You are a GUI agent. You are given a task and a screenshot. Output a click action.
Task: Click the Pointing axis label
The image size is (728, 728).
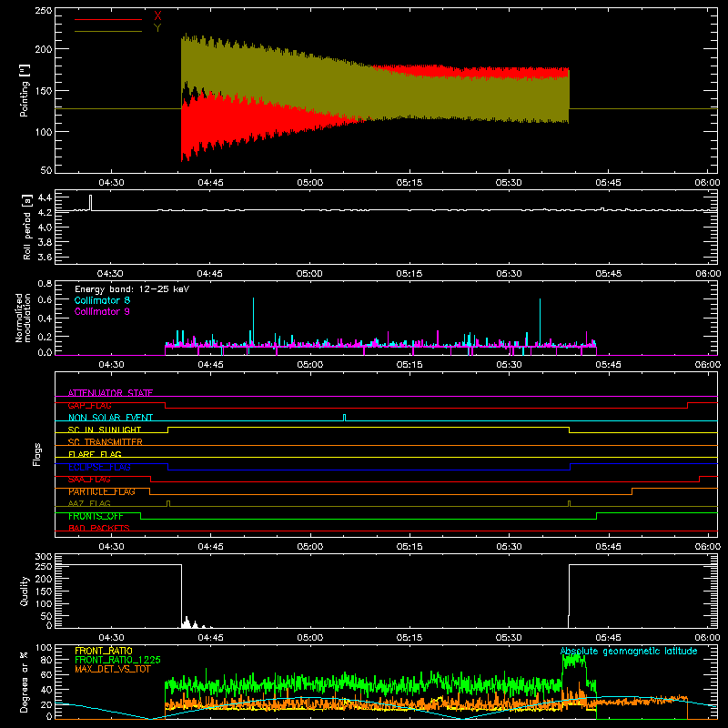(x=25, y=90)
